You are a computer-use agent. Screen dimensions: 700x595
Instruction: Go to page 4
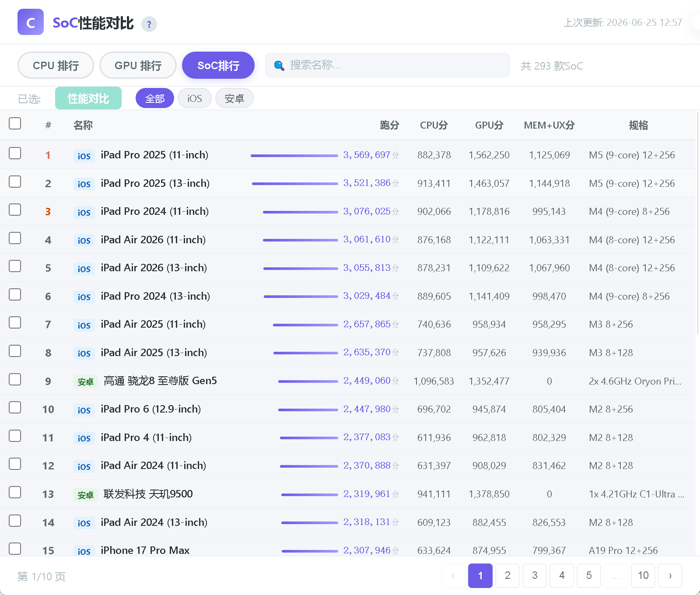tap(562, 575)
